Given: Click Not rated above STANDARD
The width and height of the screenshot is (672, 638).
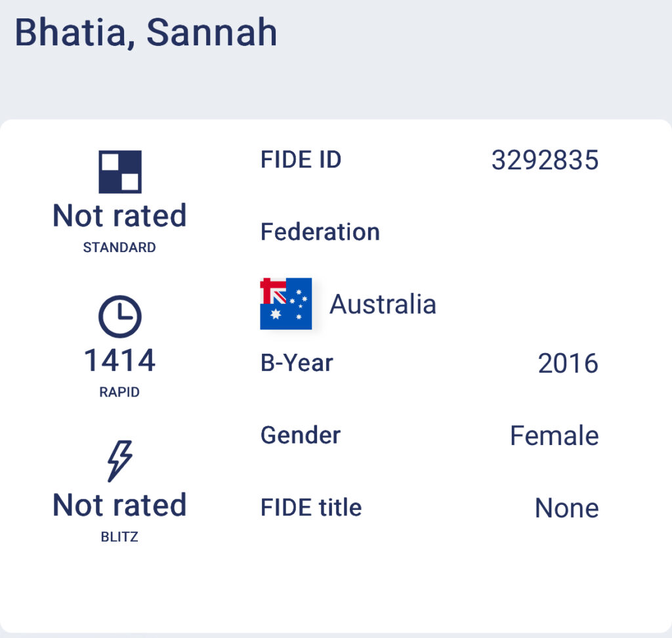Looking at the screenshot, I should tap(119, 216).
